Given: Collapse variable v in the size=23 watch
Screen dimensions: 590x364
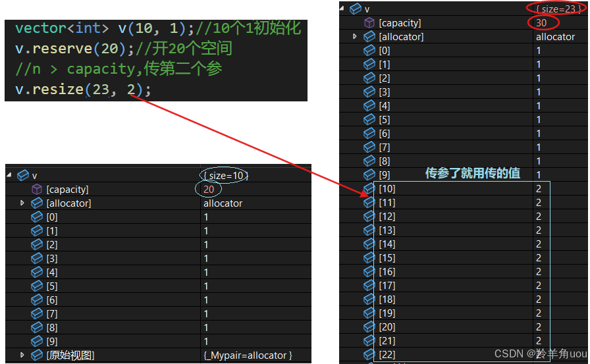Looking at the screenshot, I should point(342,9).
